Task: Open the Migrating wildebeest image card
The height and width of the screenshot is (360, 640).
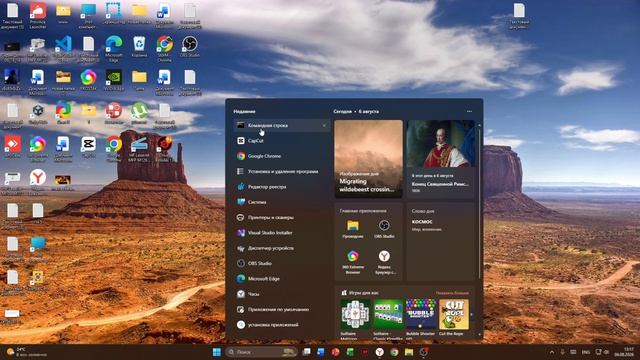Action: (368, 159)
